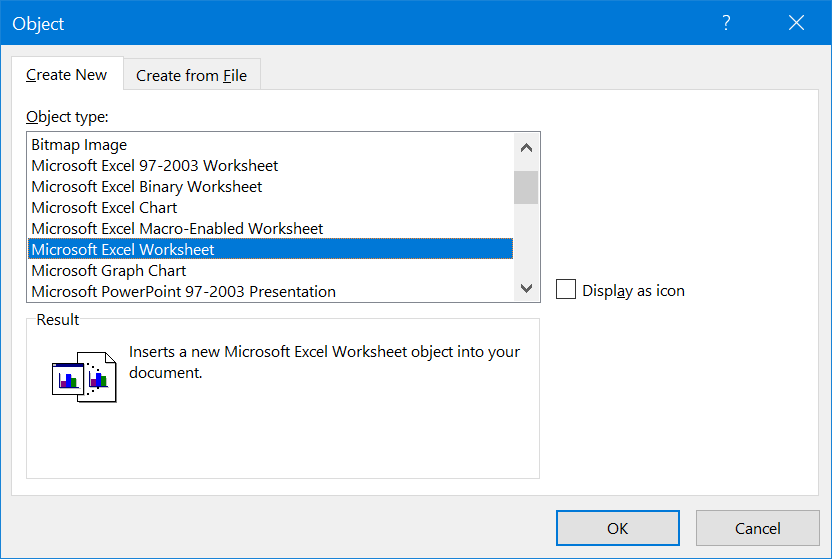The width and height of the screenshot is (832, 559).
Task: Click the highlighted Microsoft Excel Worksheet entry
Action: pos(123,250)
